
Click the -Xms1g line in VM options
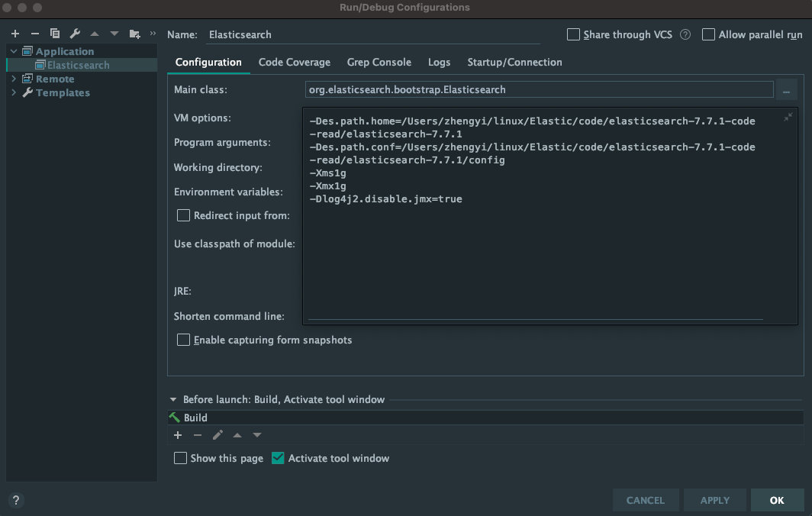pos(328,173)
